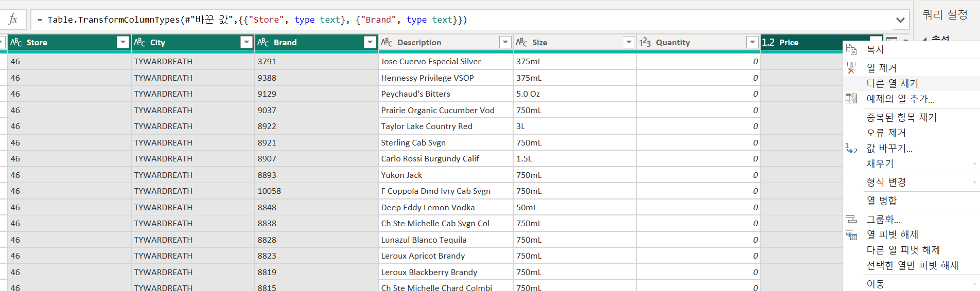Viewport: 980px width, 291px height.
Task: Open Description column filter dropdown
Action: point(505,42)
